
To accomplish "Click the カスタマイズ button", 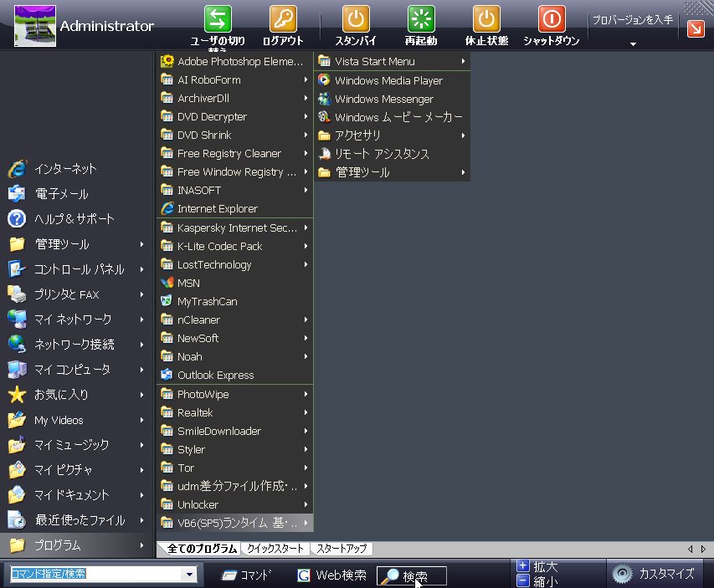I will (655, 574).
